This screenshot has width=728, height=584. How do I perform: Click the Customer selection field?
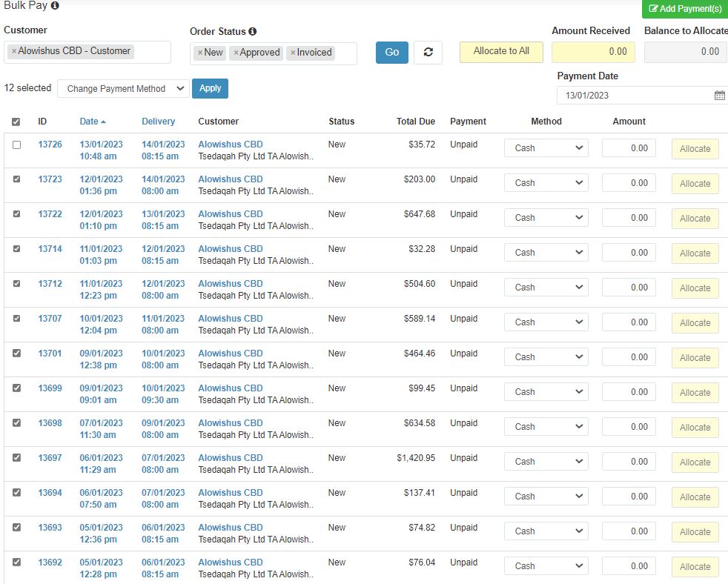87,52
